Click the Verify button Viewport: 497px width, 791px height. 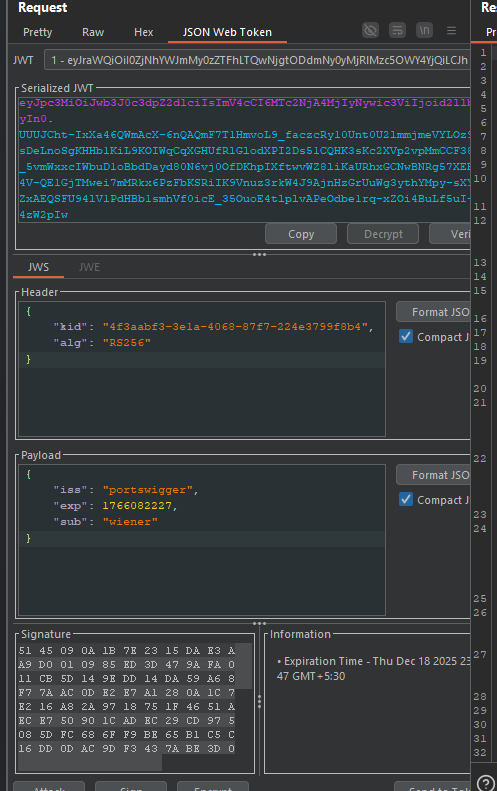click(x=450, y=234)
